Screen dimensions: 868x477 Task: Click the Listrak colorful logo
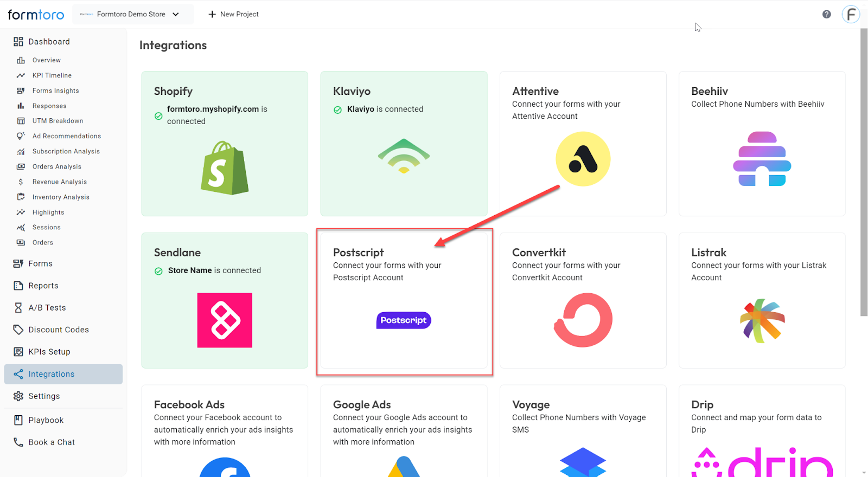(x=762, y=320)
